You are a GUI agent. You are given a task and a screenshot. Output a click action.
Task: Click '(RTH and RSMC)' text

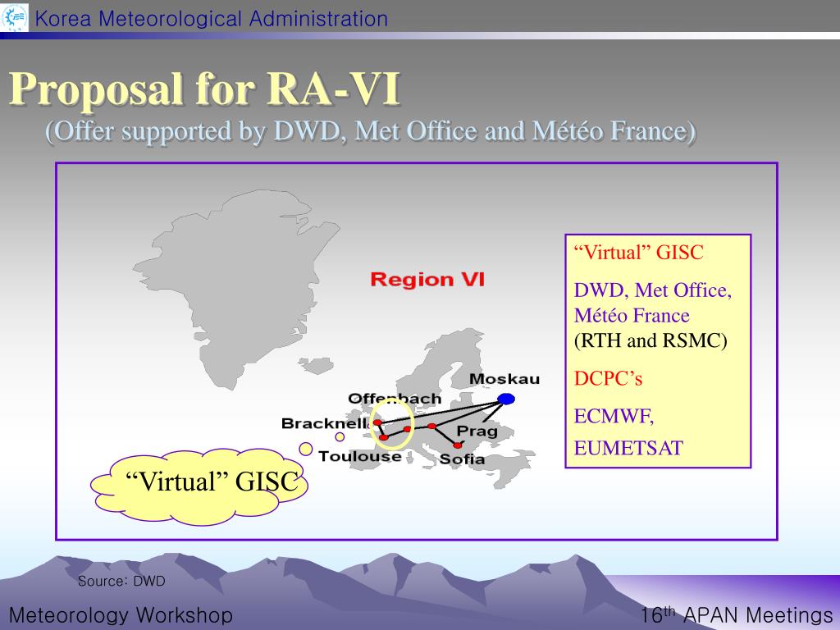pos(651,340)
